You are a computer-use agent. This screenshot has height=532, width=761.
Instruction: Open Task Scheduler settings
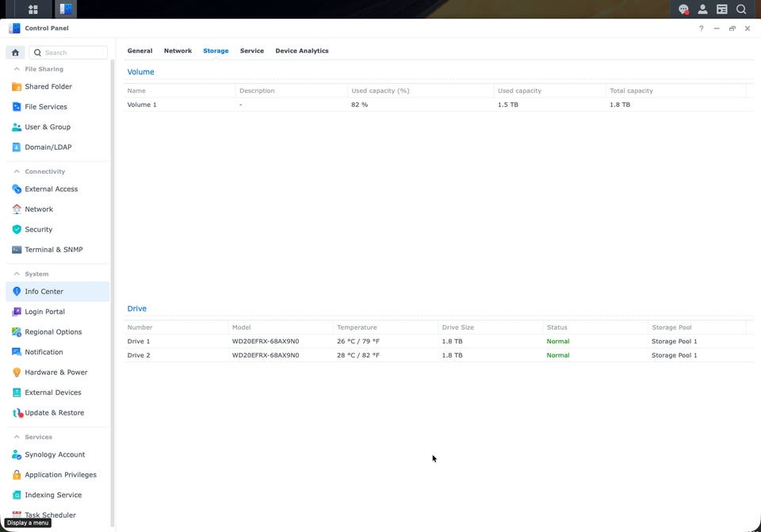pos(57,515)
